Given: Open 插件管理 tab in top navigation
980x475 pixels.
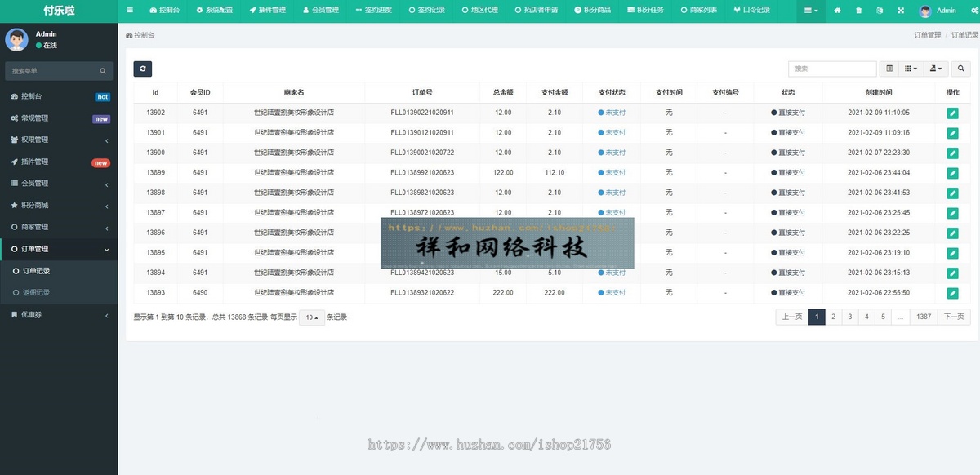Looking at the screenshot, I should (x=267, y=11).
